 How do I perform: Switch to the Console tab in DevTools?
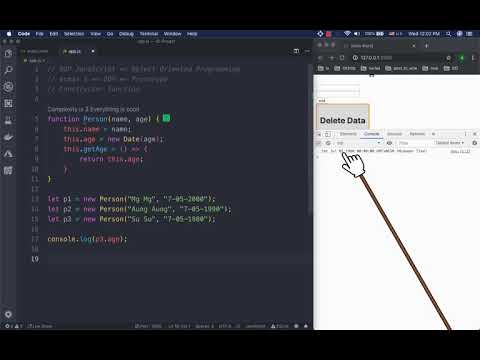point(371,134)
